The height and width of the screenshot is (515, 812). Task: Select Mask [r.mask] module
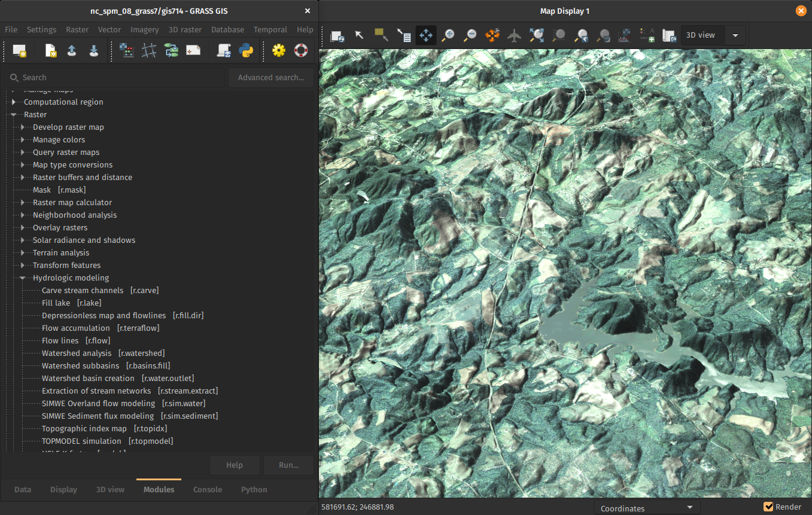[59, 190]
